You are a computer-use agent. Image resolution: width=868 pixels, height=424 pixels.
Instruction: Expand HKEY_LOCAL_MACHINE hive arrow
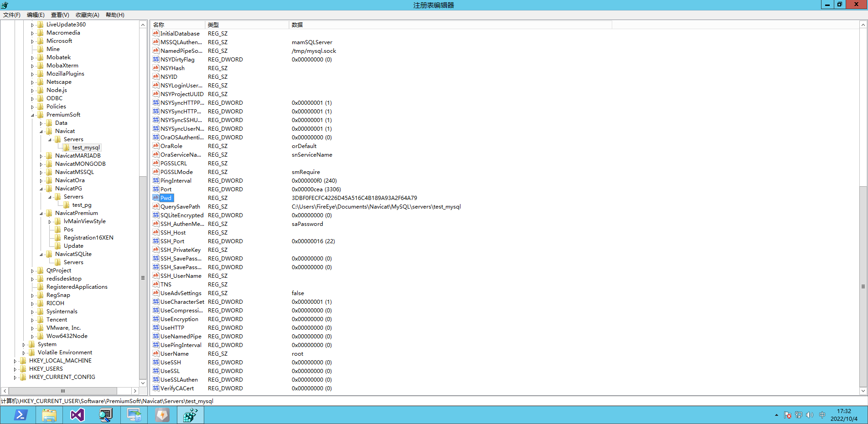click(15, 361)
